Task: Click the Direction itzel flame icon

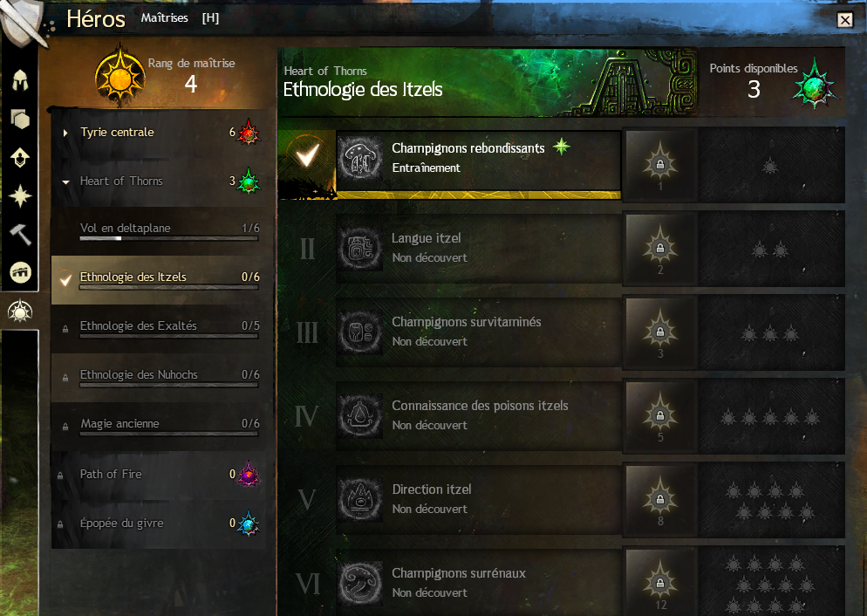Action: click(360, 500)
